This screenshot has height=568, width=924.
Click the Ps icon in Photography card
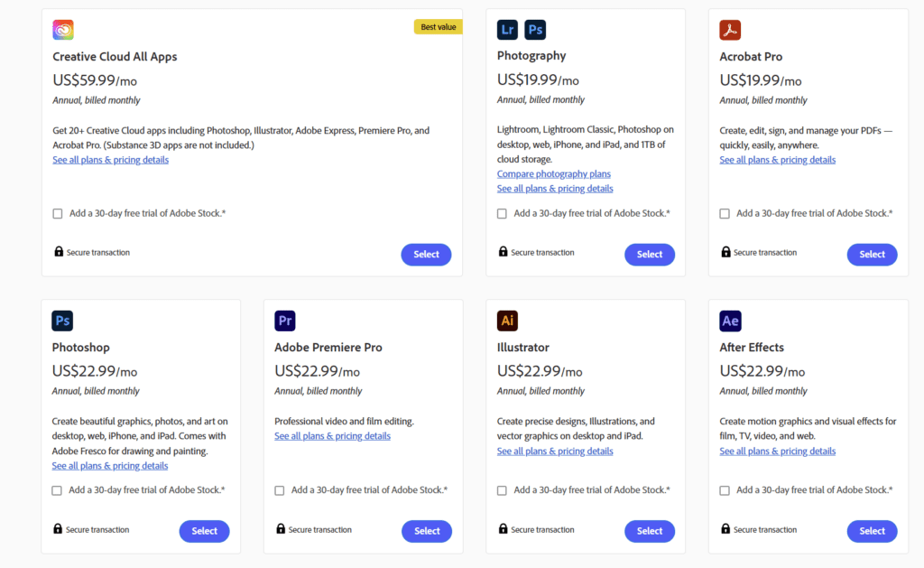[535, 30]
